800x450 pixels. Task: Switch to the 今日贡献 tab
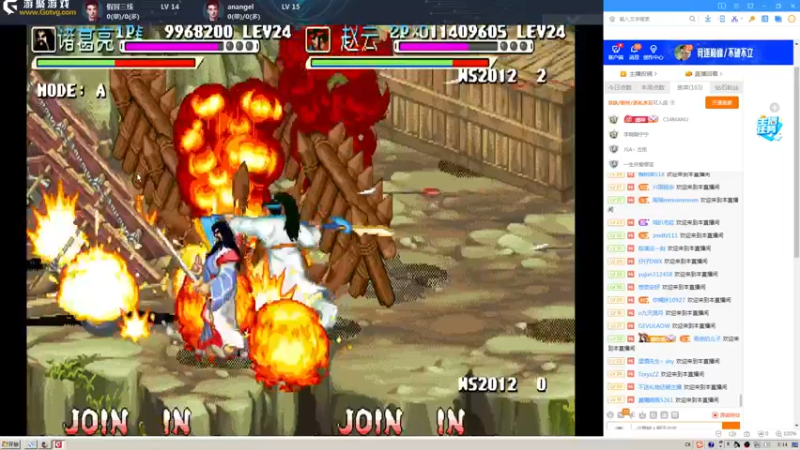pyautogui.click(x=619, y=88)
